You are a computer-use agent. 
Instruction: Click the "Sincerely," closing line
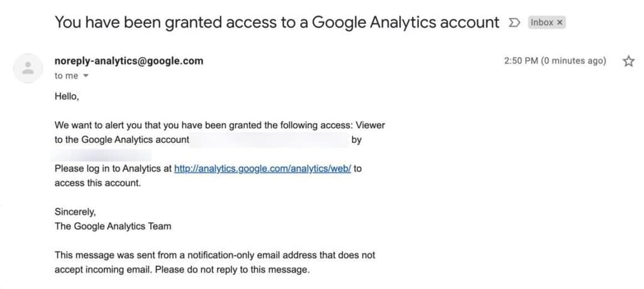click(x=75, y=212)
